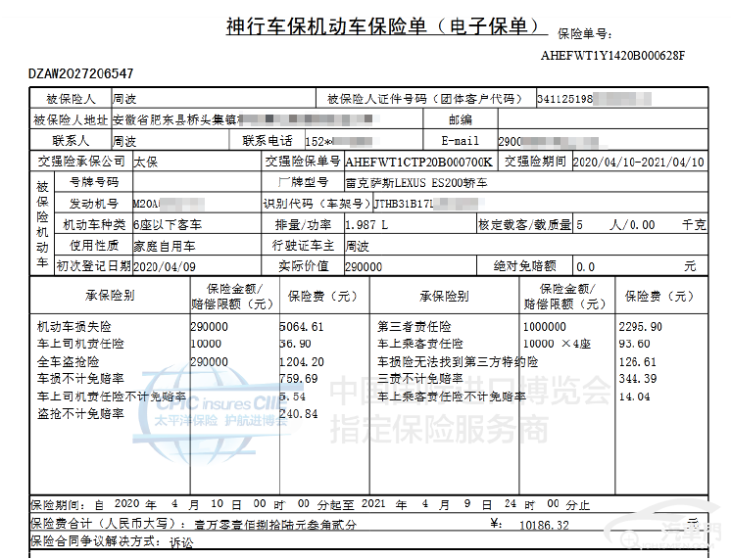The width and height of the screenshot is (731, 560).
Task: Select premium 14.04
Action: (635, 397)
